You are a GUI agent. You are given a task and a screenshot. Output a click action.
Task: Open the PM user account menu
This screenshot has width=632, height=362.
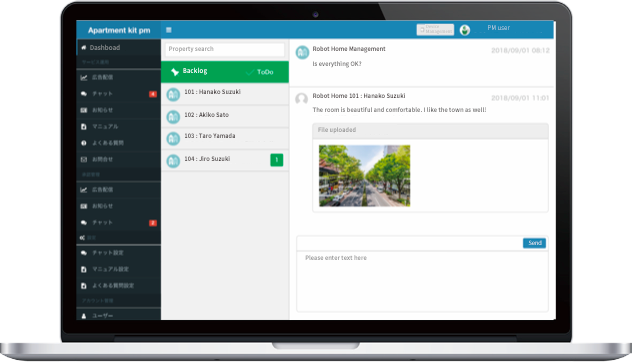pyautogui.click(x=499, y=28)
